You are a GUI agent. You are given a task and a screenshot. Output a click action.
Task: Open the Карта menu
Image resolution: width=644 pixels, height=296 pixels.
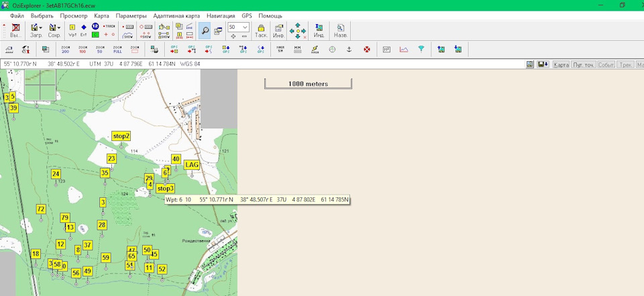pyautogui.click(x=101, y=16)
